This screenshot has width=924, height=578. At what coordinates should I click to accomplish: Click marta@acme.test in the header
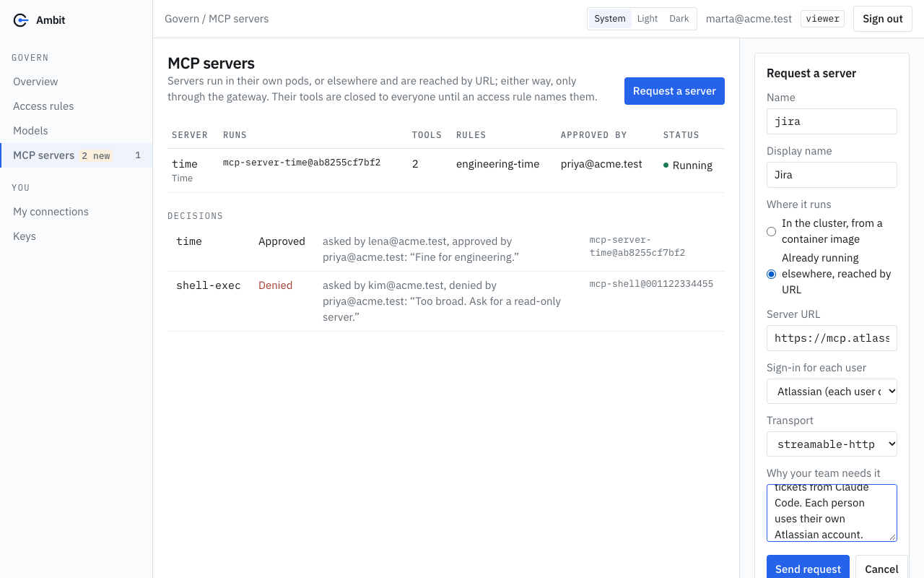pyautogui.click(x=749, y=19)
